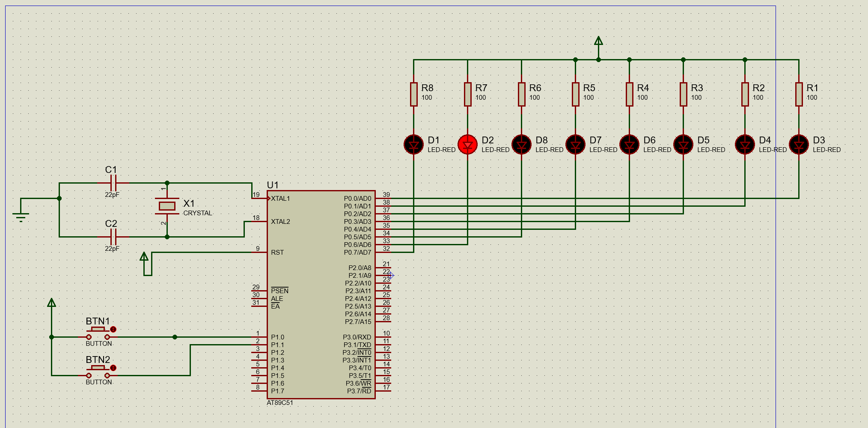Toggle BTN1 red latch dot

point(113,330)
